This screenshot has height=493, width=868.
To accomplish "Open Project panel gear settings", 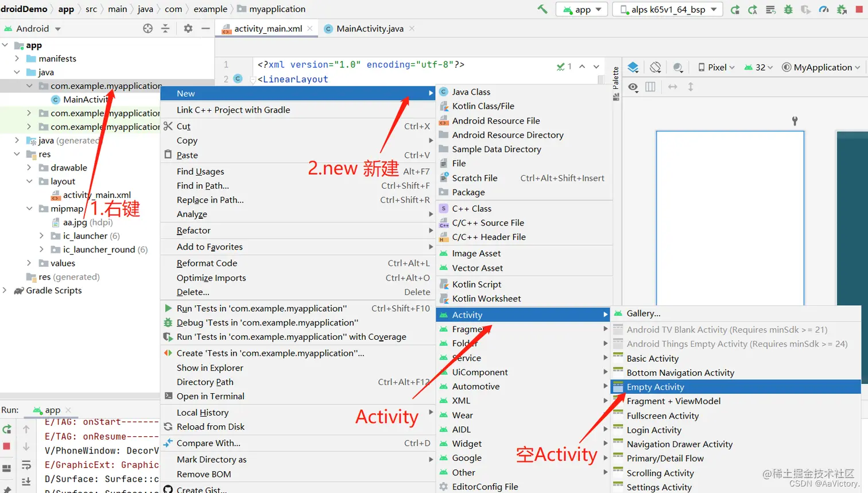I will click(188, 28).
